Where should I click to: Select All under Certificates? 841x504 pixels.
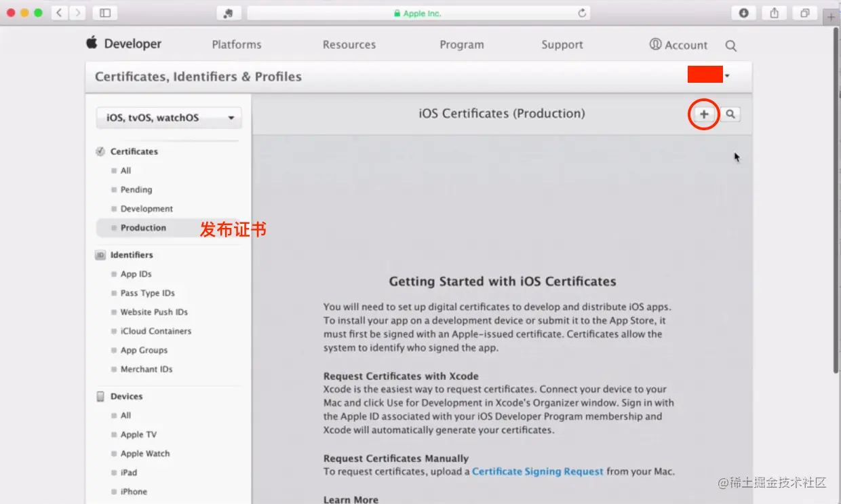[x=125, y=170]
